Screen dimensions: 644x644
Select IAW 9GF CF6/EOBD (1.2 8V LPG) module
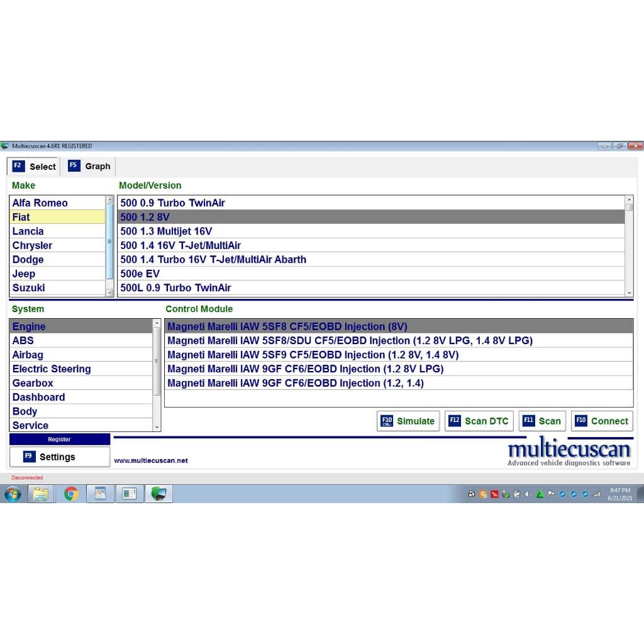tap(399, 369)
